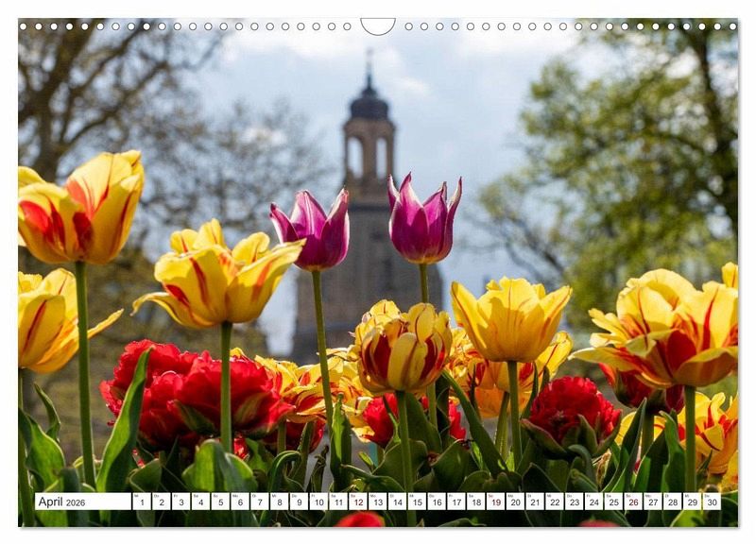The width and height of the screenshot is (756, 545).
Task: Pick date 15 in the date row
Action: (418, 502)
